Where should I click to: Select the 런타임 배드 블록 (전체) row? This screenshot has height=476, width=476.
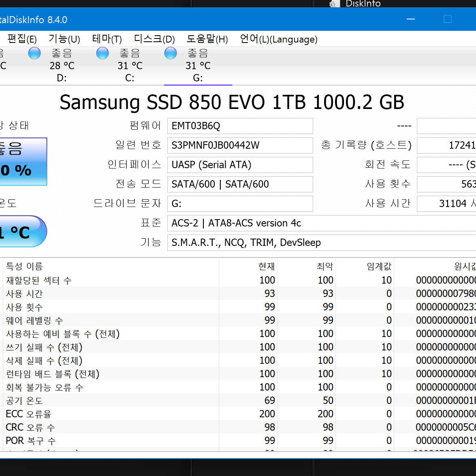238,374
